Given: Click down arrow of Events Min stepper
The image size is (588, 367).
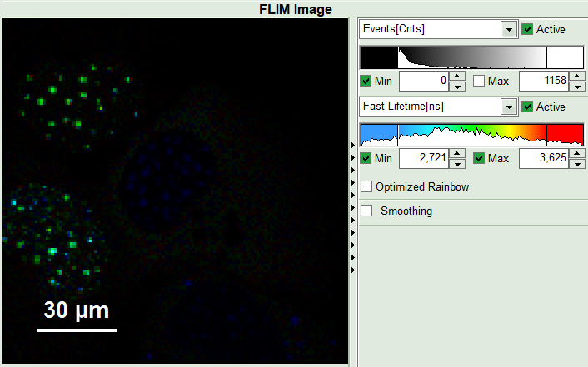Looking at the screenshot, I should click(457, 85).
